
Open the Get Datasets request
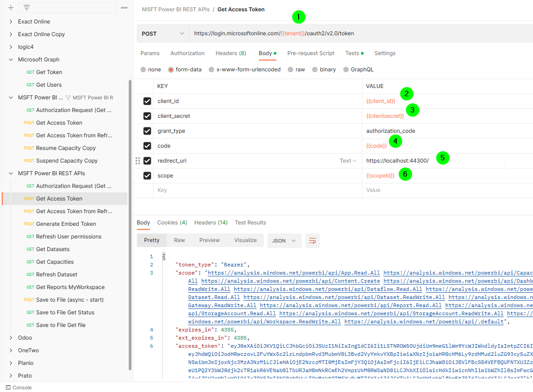click(53, 249)
